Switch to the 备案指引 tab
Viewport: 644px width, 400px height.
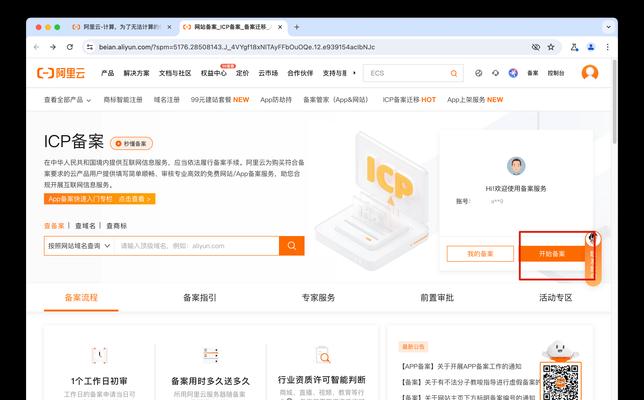coord(200,297)
